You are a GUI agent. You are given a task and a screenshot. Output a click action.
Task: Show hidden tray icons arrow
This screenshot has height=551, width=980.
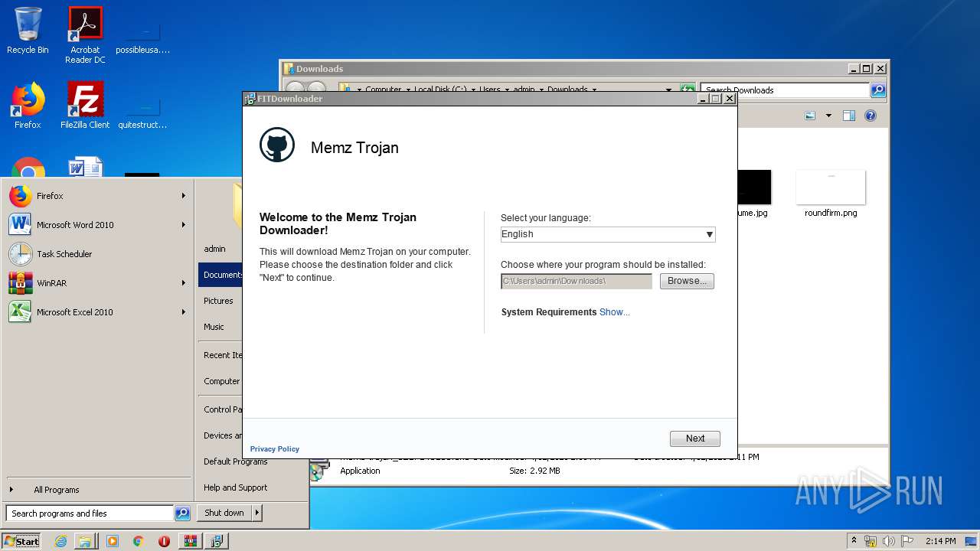854,541
